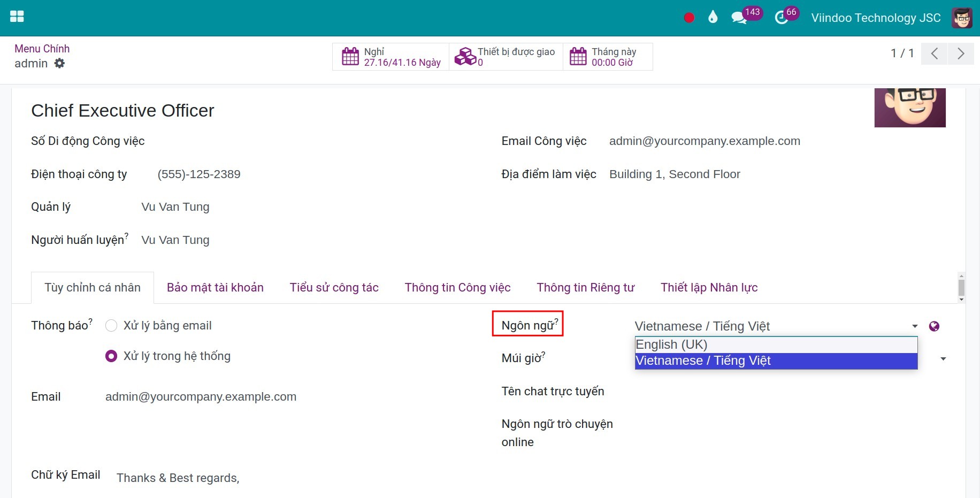980x498 pixels.
Task: Click the company phone (555)-125-2389
Action: 199,174
